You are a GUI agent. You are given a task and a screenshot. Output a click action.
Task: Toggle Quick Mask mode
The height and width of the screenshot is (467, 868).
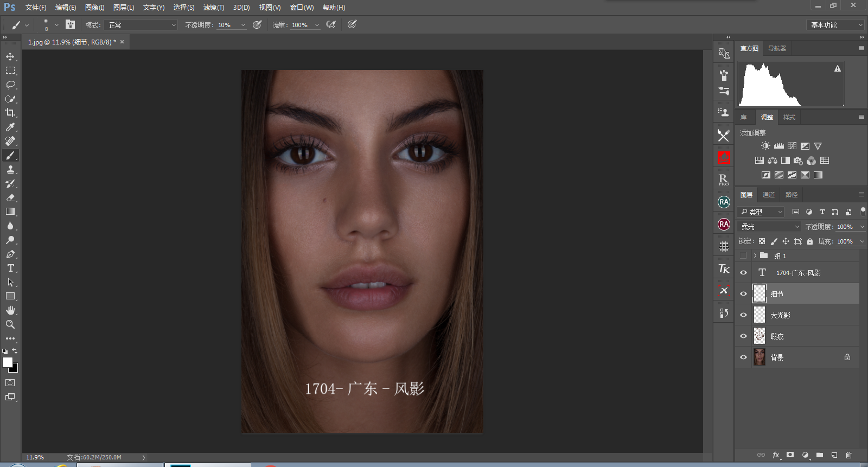pyautogui.click(x=10, y=382)
